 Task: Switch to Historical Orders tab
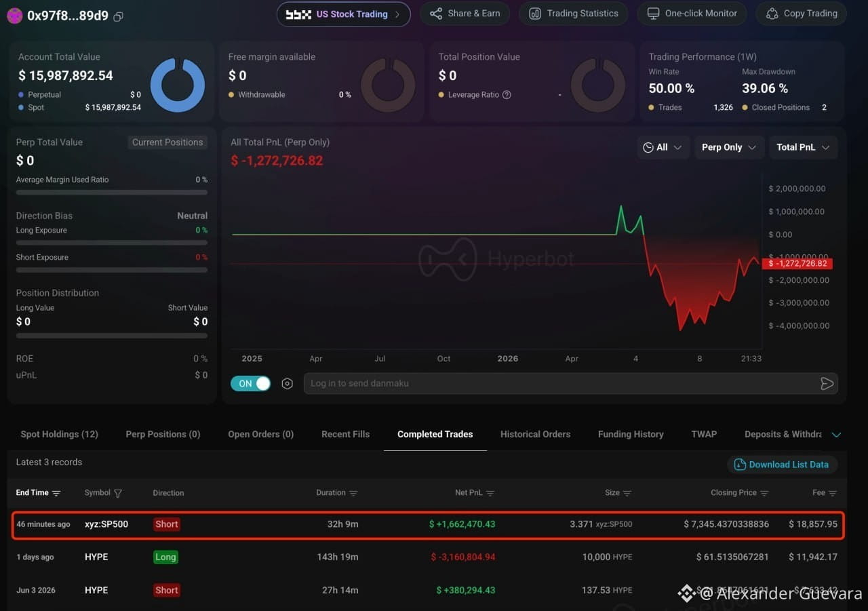click(x=535, y=434)
